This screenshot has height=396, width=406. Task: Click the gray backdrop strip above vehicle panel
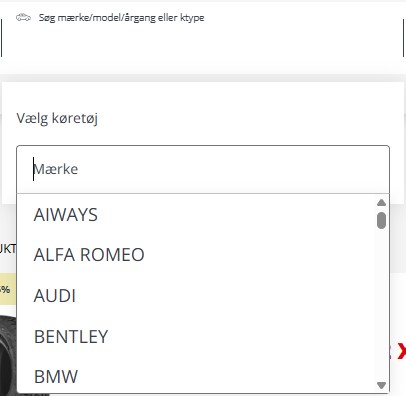[x=203, y=78]
